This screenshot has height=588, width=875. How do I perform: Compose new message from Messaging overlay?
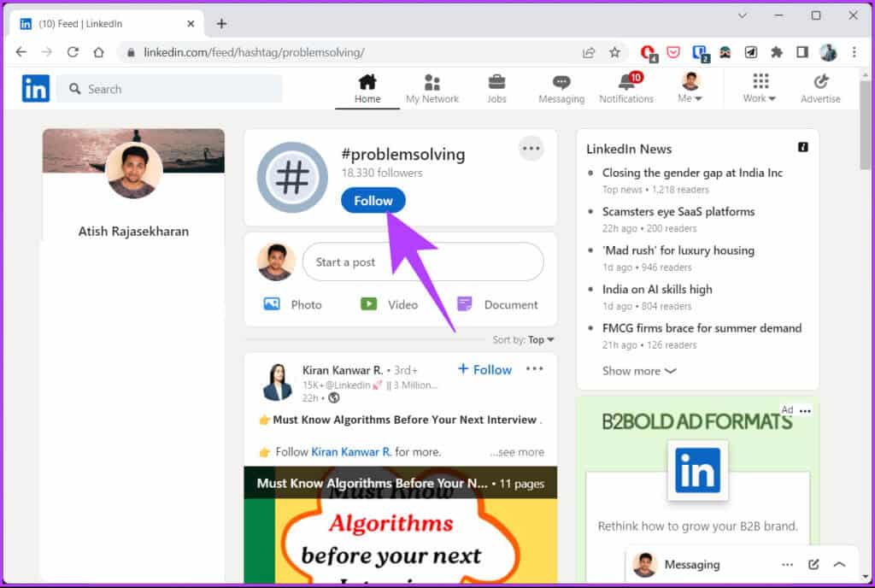(x=813, y=565)
